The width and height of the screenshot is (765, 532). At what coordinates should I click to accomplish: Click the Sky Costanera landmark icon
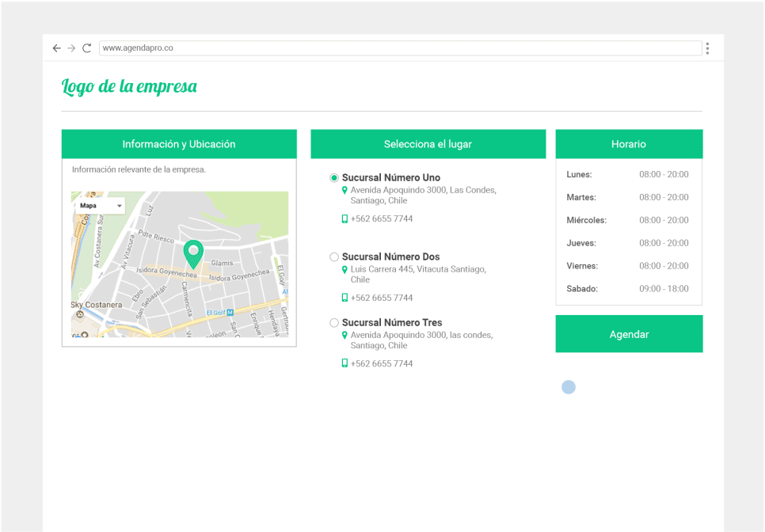[x=79, y=314]
